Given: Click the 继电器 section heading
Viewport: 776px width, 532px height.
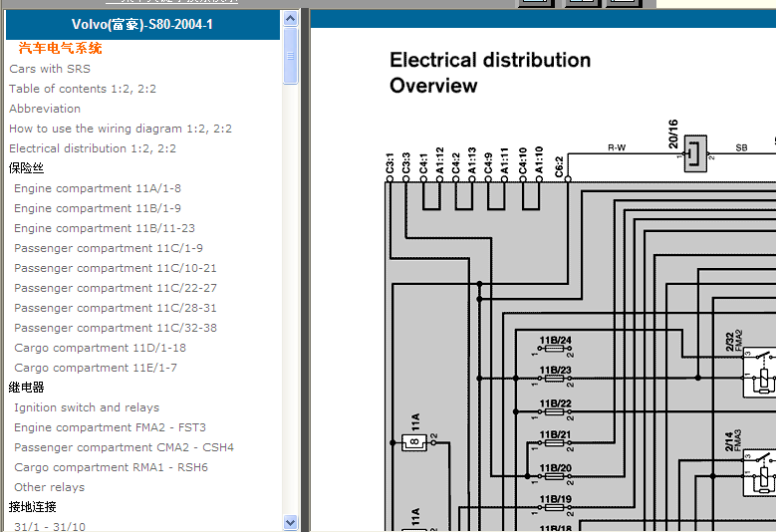Looking at the screenshot, I should pyautogui.click(x=26, y=388).
